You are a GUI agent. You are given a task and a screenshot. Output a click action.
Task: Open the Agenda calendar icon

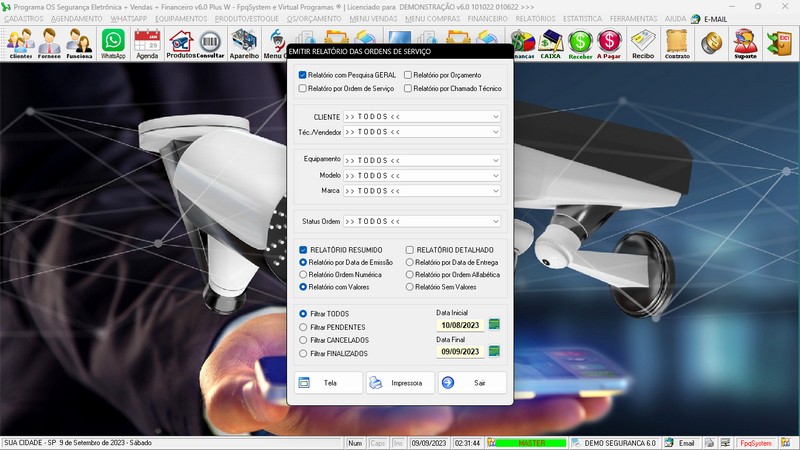(147, 42)
